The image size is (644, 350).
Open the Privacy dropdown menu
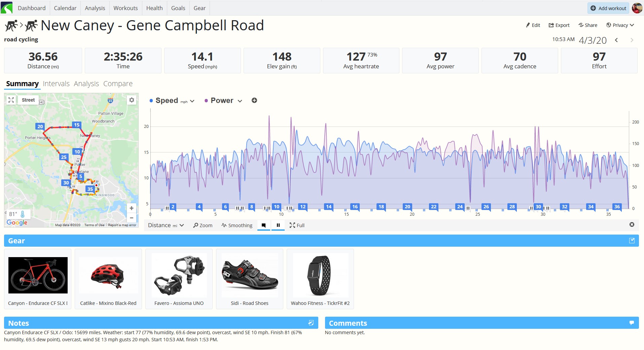(x=620, y=25)
